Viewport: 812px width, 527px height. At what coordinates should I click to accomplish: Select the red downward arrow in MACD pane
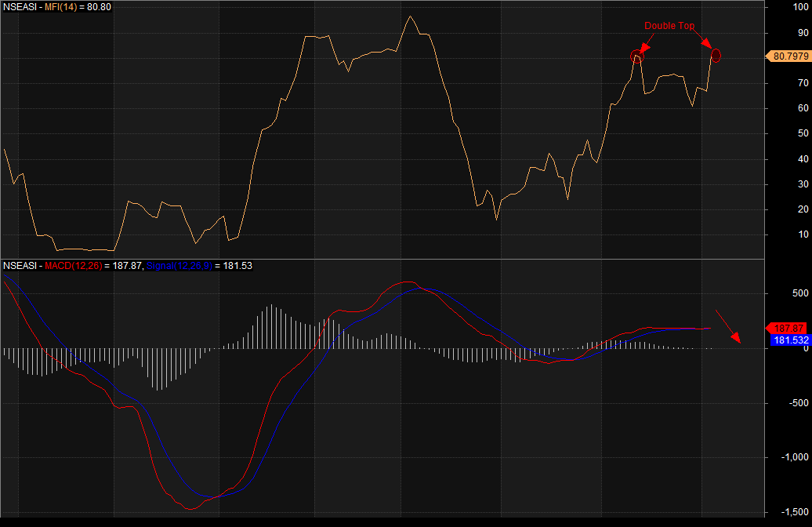point(728,326)
